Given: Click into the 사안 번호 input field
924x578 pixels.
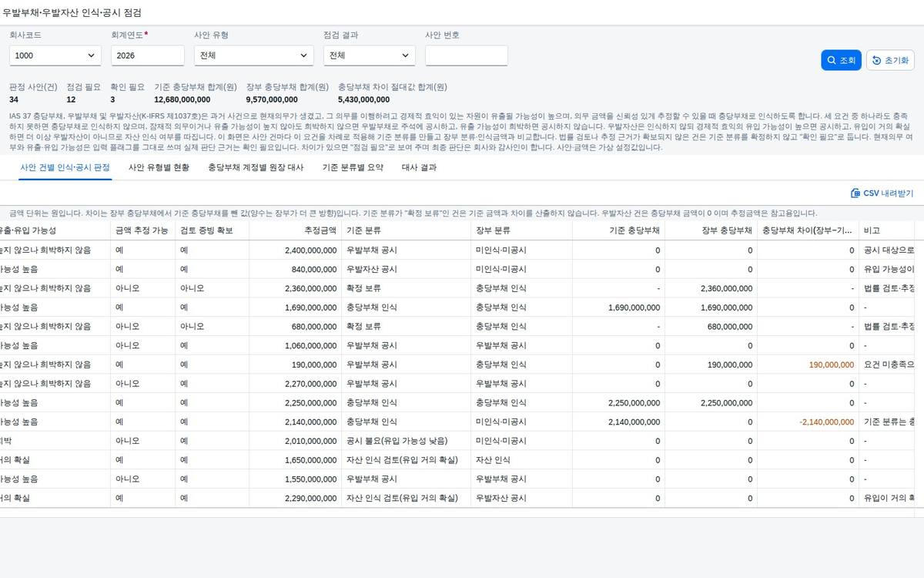Looking at the screenshot, I should pyautogui.click(x=467, y=55).
